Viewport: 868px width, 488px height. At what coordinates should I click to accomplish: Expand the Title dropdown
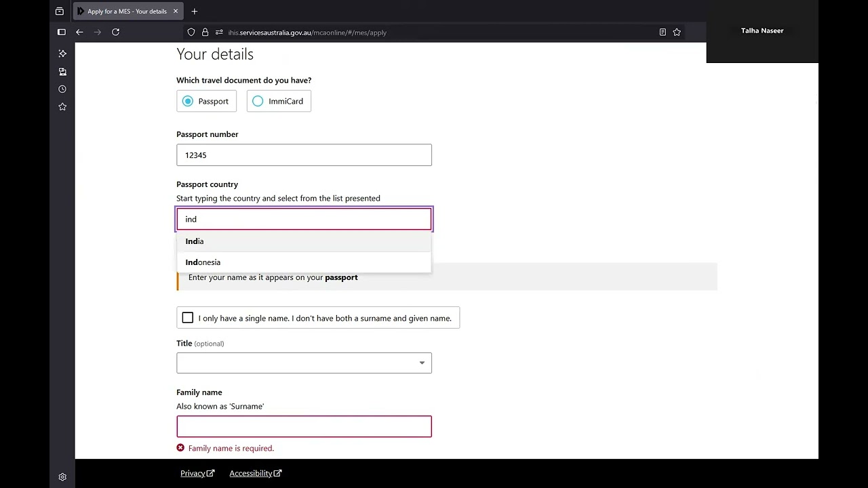pyautogui.click(x=304, y=363)
